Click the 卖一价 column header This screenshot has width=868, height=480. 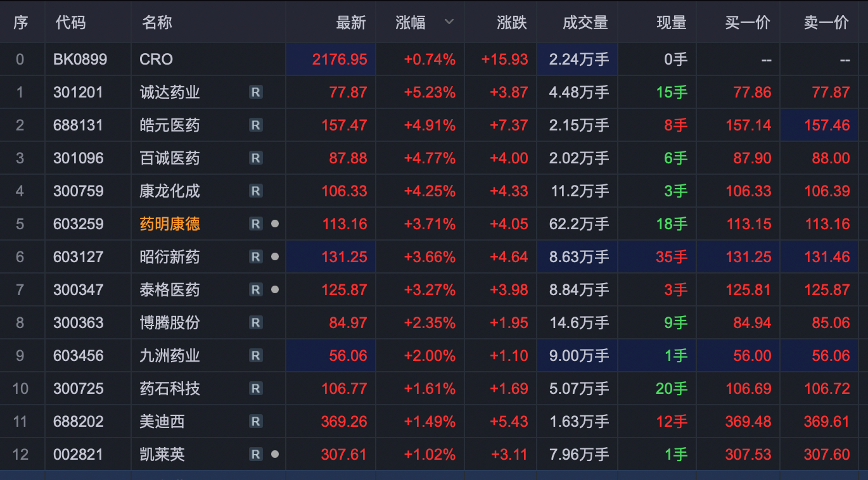pos(826,23)
